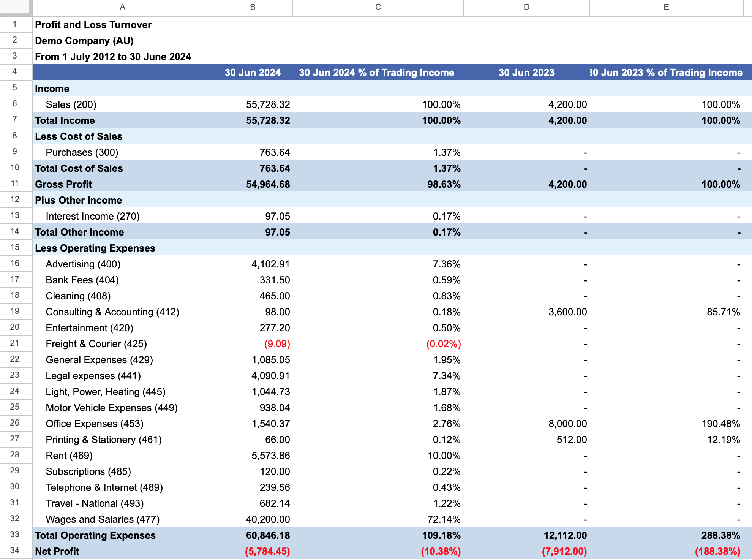Select row 19 header
The height and width of the screenshot is (560, 752).
[15, 311]
